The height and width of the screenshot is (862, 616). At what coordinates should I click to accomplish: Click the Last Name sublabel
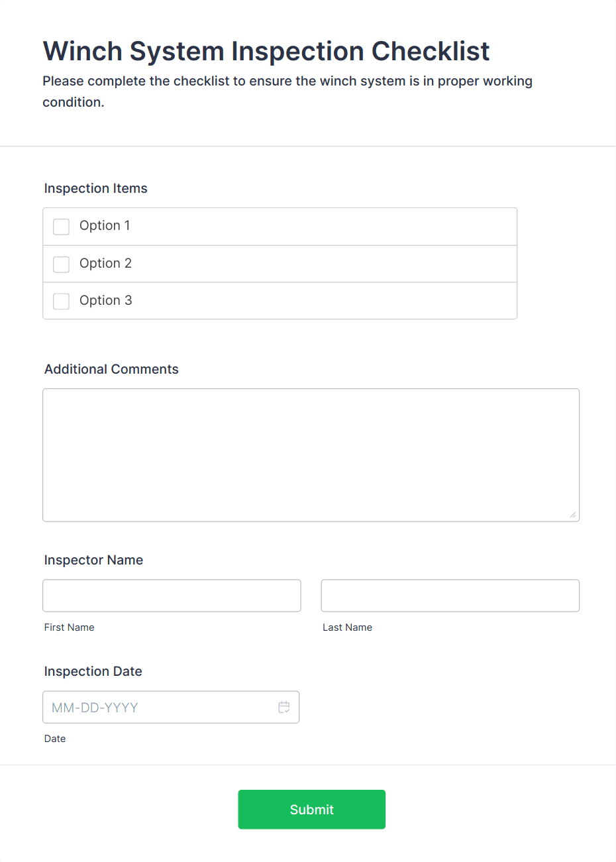pos(347,627)
